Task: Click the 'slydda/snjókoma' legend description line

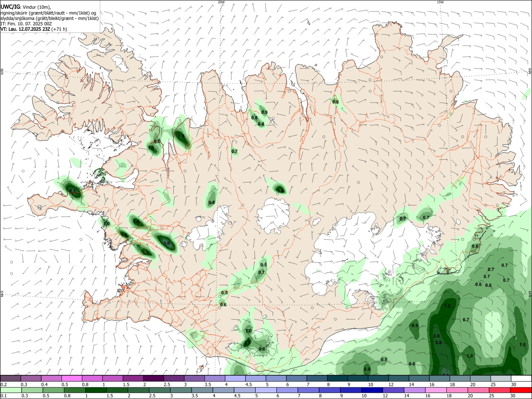Action: pos(49,18)
